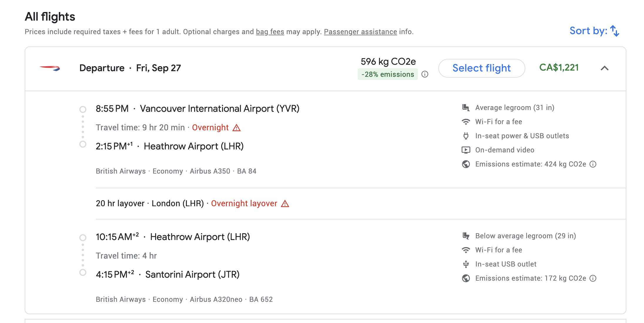This screenshot has height=323, width=644.
Task: Click the Select flight button
Action: (x=482, y=68)
